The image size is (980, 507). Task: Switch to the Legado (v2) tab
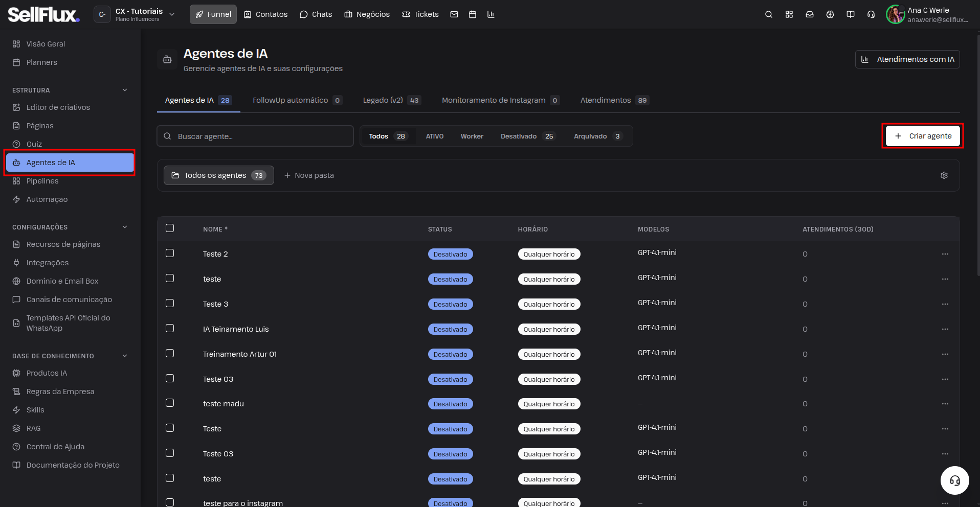(x=391, y=100)
